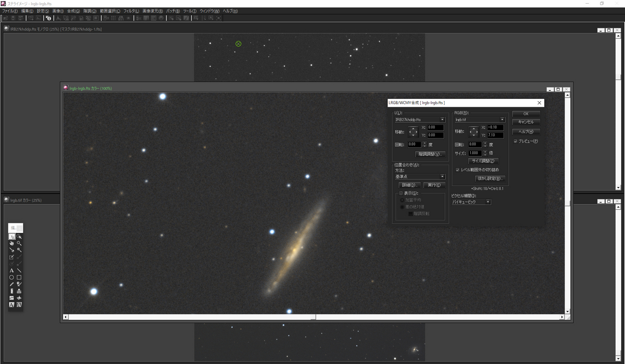Screen dimensions: 625x364
Task: Select the rectangle shape tool
Action: (19, 277)
